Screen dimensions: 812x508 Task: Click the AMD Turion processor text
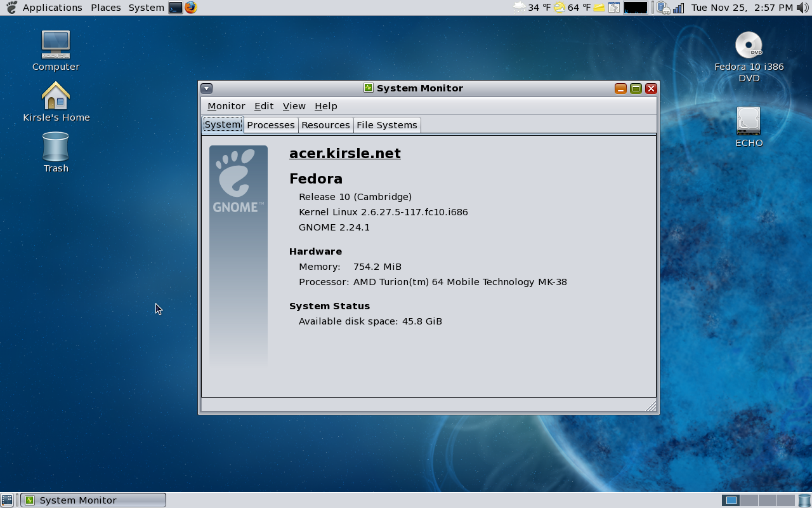click(460, 282)
